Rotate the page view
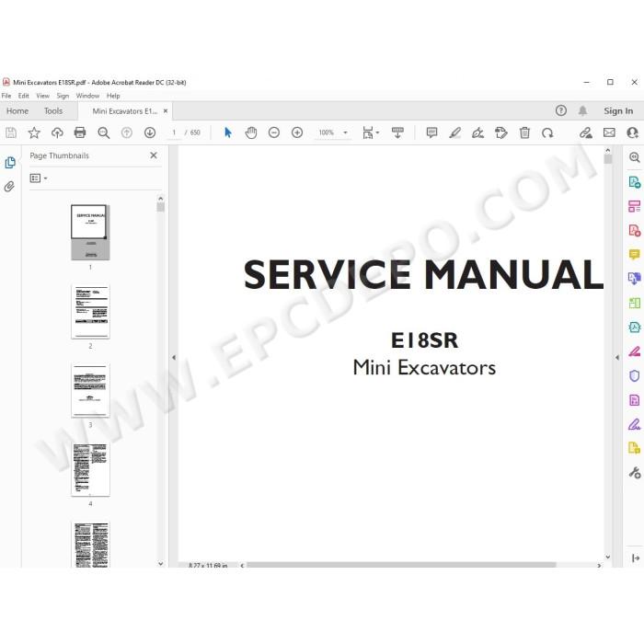Screen dimensions: 644x644 pos(547,132)
